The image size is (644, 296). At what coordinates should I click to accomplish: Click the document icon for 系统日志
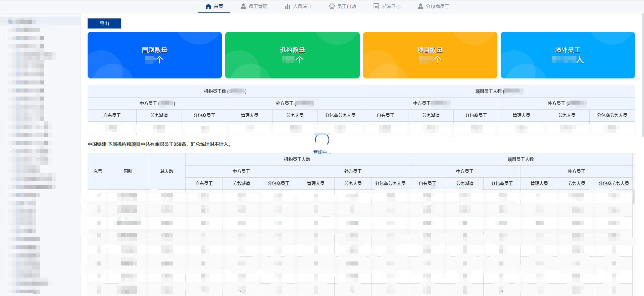pyautogui.click(x=376, y=6)
